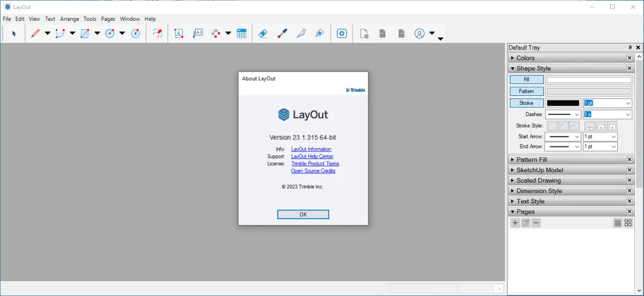Go to Previous Page in the toolbar
Screen dimensions: 644x296
coord(382,33)
